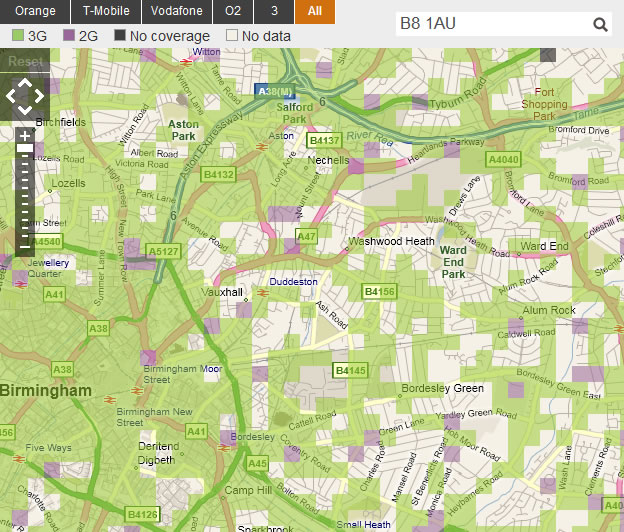The height and width of the screenshot is (532, 624).
Task: Click the Birchfields place label
Action: pyautogui.click(x=60, y=122)
